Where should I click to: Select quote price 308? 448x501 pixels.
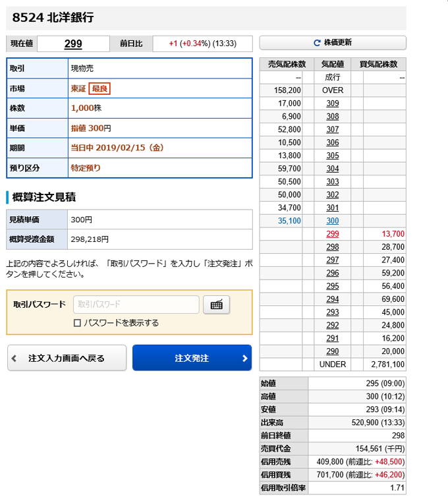coord(333,116)
